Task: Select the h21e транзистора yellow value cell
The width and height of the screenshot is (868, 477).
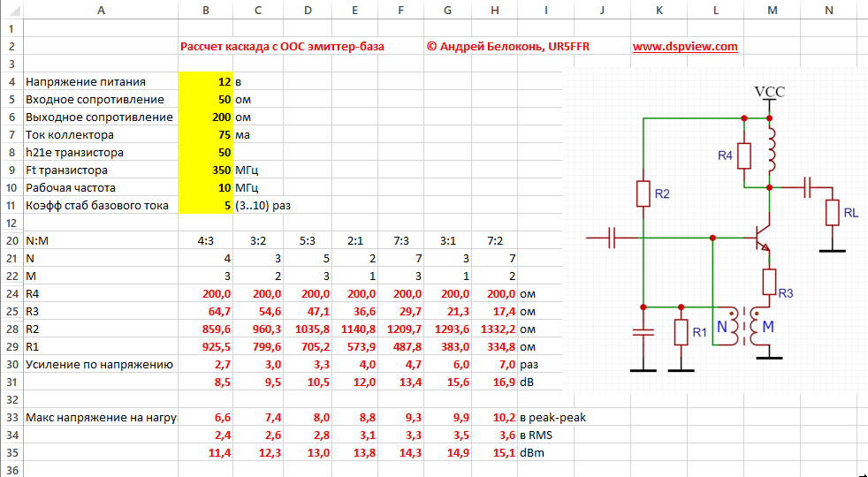Action: click(205, 152)
